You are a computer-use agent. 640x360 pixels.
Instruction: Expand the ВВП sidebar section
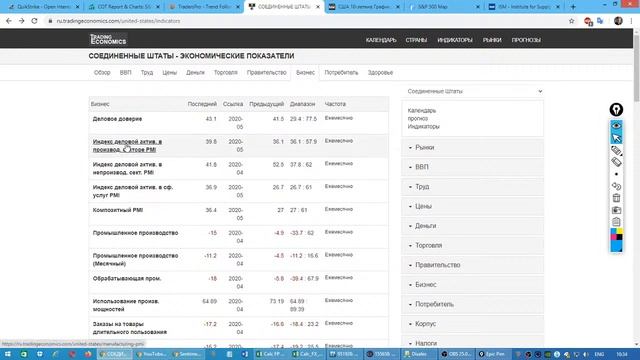click(x=473, y=167)
